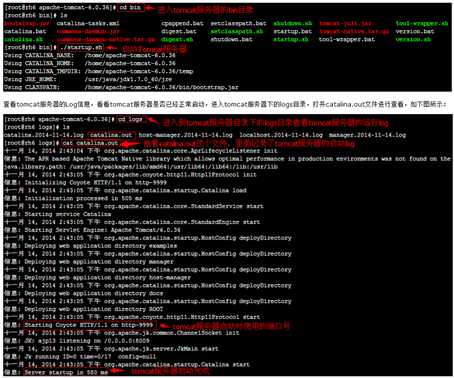Screen dimensions: 454x378
Task: Select the /usr/java/jdk1.7.0_60/jre path
Action: click(x=128, y=79)
